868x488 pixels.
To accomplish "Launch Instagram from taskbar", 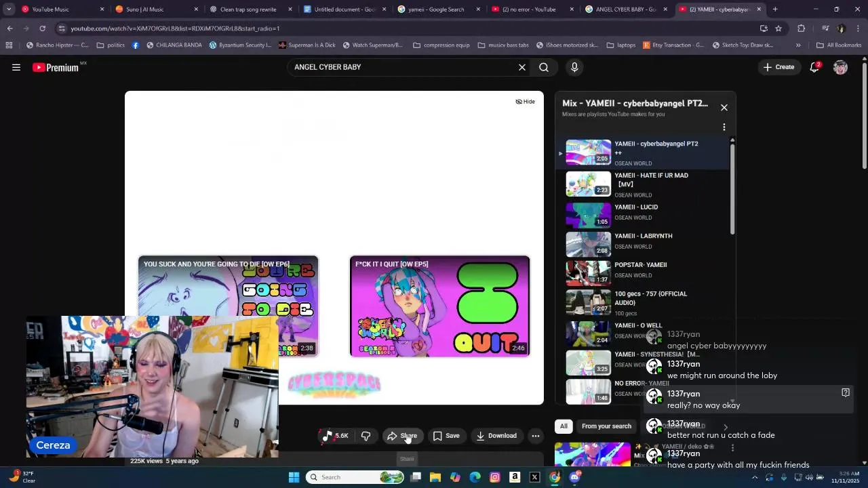I will pos(495,477).
